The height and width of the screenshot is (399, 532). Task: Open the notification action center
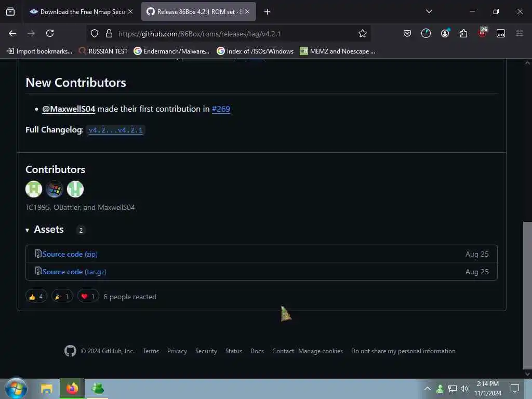pyautogui.click(x=515, y=389)
